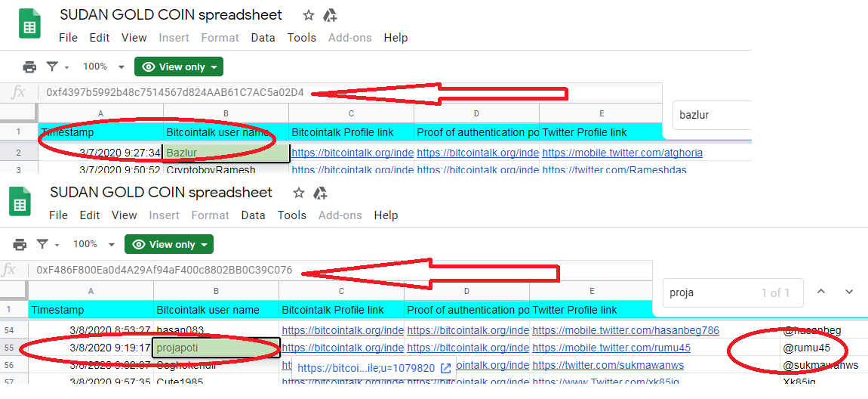Open Data menu in the upper spreadsheet
Screen dimensions: 868x399
pyautogui.click(x=263, y=38)
